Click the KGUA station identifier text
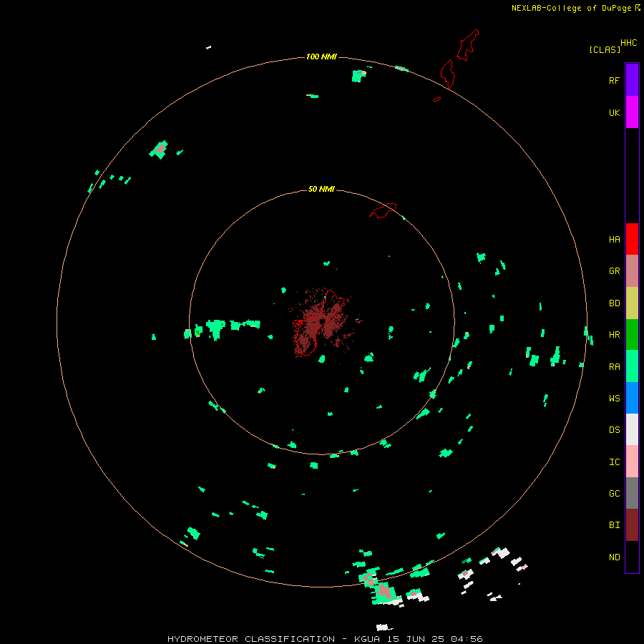Screen dimensions: 644x644 [366, 639]
